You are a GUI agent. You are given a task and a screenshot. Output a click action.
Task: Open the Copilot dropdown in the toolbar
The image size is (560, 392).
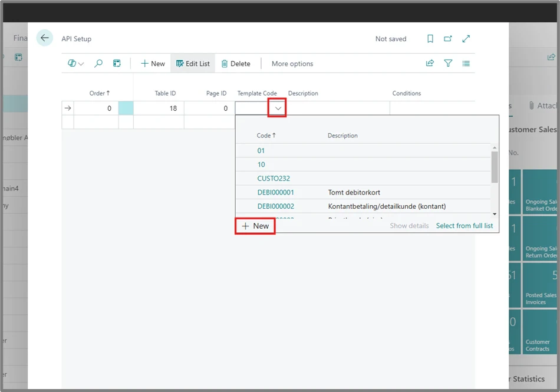(x=75, y=64)
